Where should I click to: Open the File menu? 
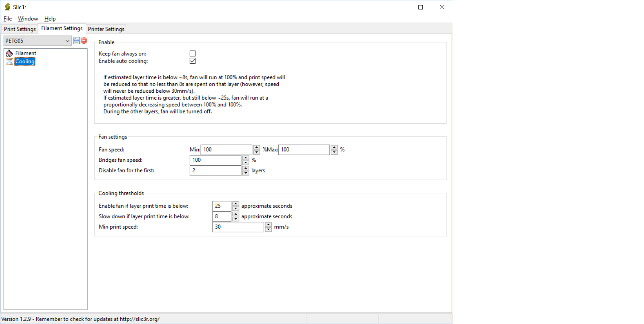point(8,19)
